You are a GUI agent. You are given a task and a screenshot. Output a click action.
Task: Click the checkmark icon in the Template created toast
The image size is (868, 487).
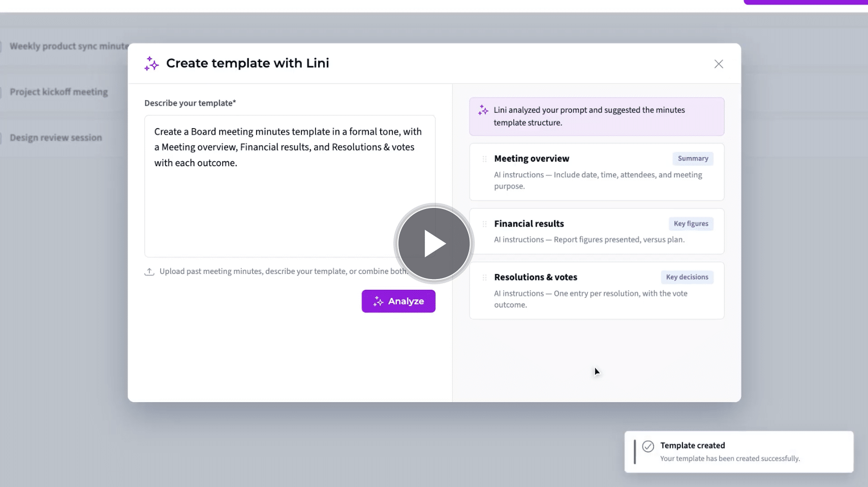tap(648, 446)
